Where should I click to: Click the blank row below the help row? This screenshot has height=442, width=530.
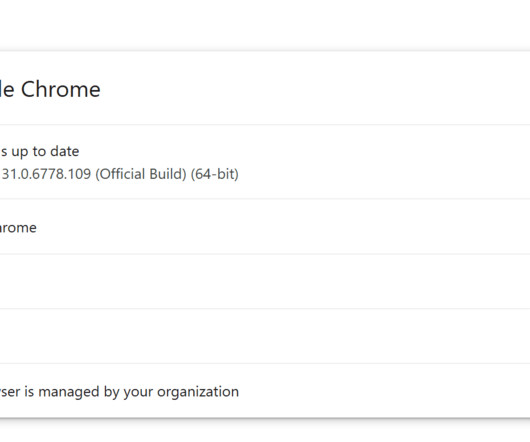pyautogui.click(x=265, y=281)
